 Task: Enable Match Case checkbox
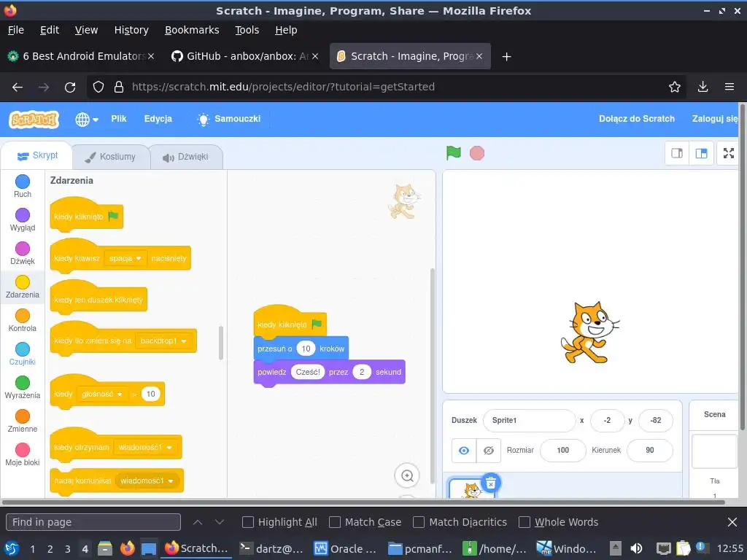point(335,522)
